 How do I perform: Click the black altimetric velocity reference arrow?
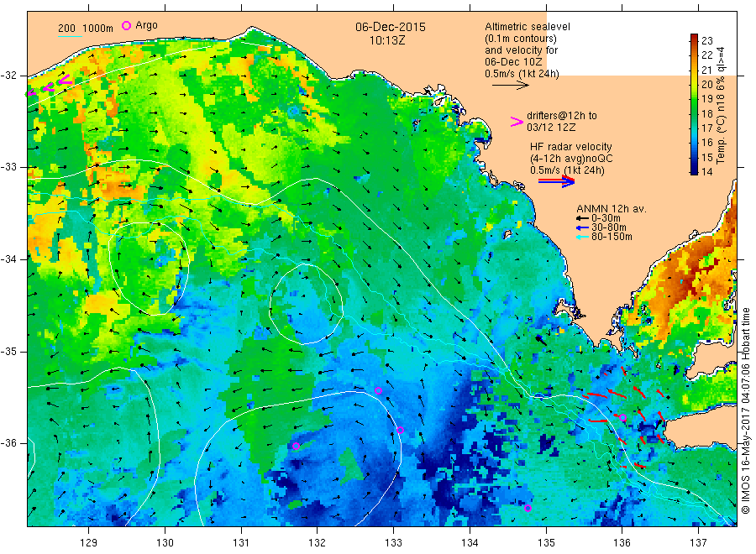pyautogui.click(x=510, y=86)
